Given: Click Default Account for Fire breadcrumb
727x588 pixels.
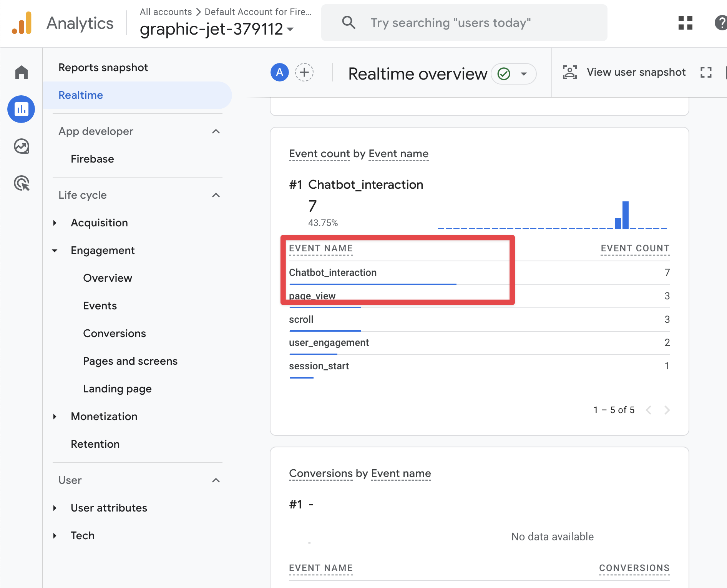Looking at the screenshot, I should click(x=258, y=12).
